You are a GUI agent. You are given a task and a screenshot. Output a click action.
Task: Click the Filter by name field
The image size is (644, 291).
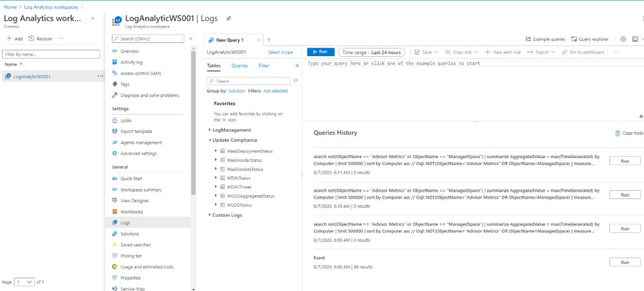tap(51, 54)
